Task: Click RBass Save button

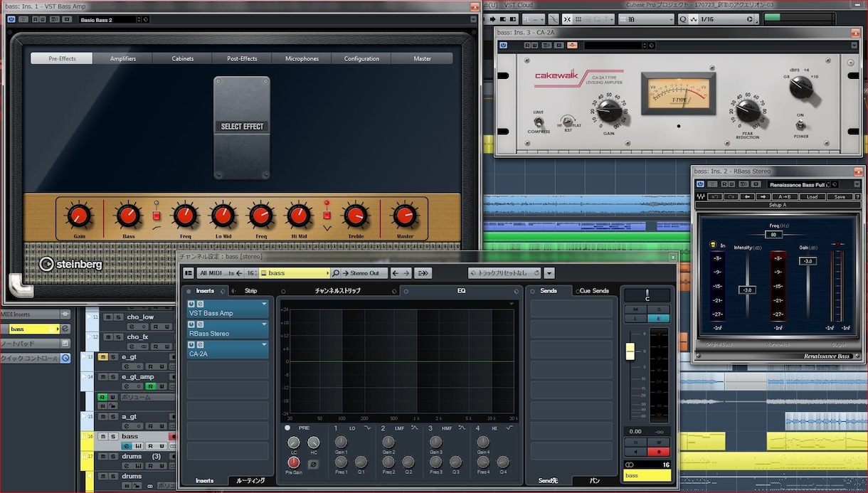Action: (x=840, y=196)
